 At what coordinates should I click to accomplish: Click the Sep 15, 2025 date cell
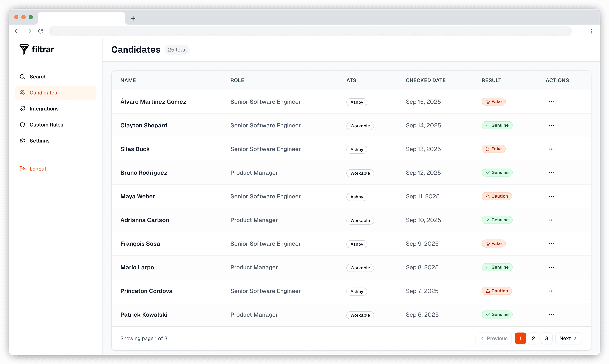coord(423,102)
